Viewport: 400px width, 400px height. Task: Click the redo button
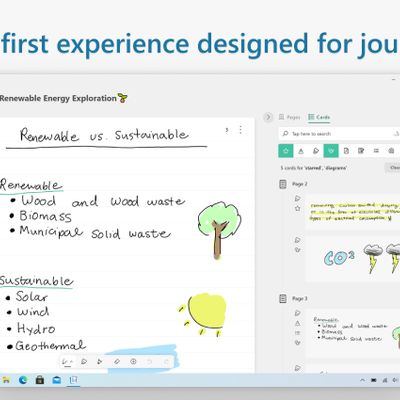pyautogui.click(x=166, y=361)
